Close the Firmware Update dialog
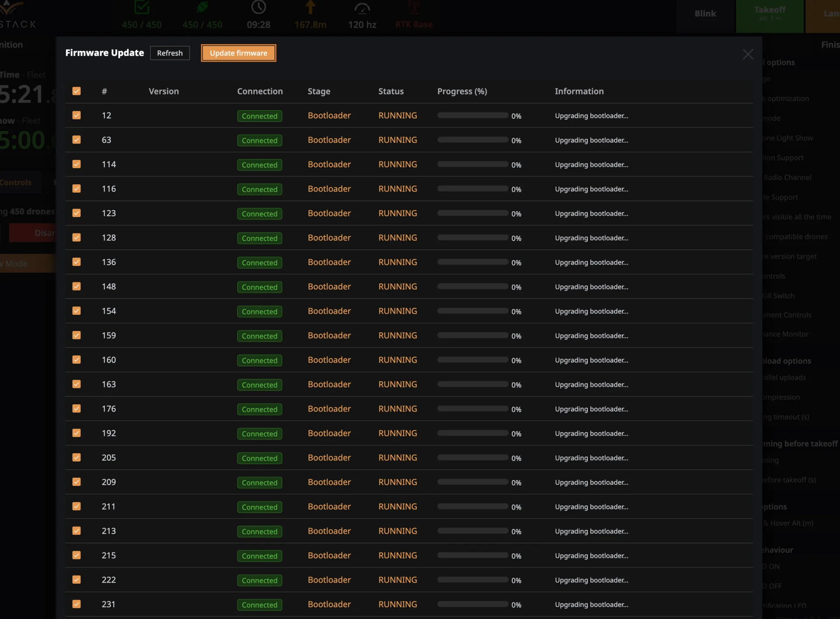This screenshot has height=619, width=840. pos(748,54)
